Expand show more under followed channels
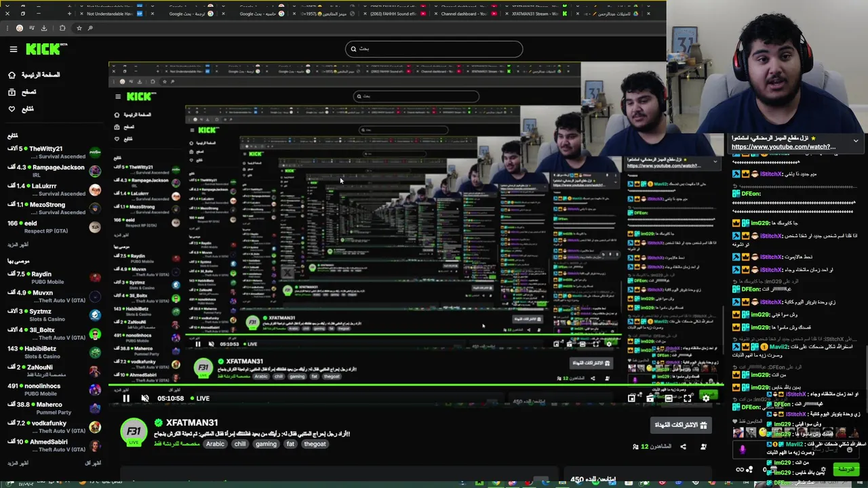Viewport: 868px width, 488px height. click(x=18, y=244)
